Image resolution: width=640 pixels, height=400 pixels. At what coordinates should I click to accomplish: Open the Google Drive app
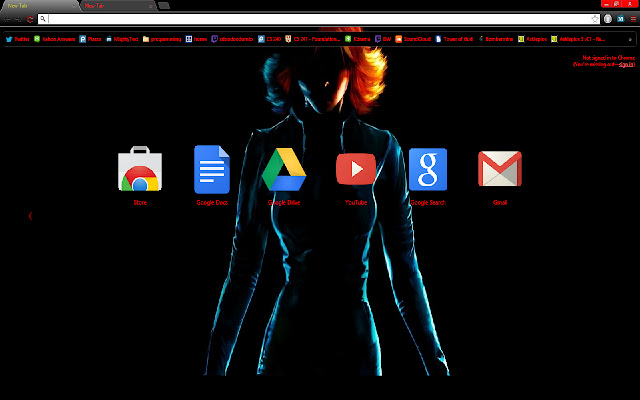click(x=284, y=169)
